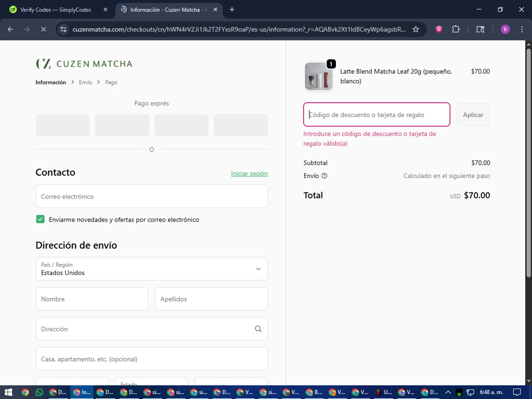Close the Información - Cuzen Matcha tab
The width and height of the screenshot is (532, 399).
click(x=215, y=10)
